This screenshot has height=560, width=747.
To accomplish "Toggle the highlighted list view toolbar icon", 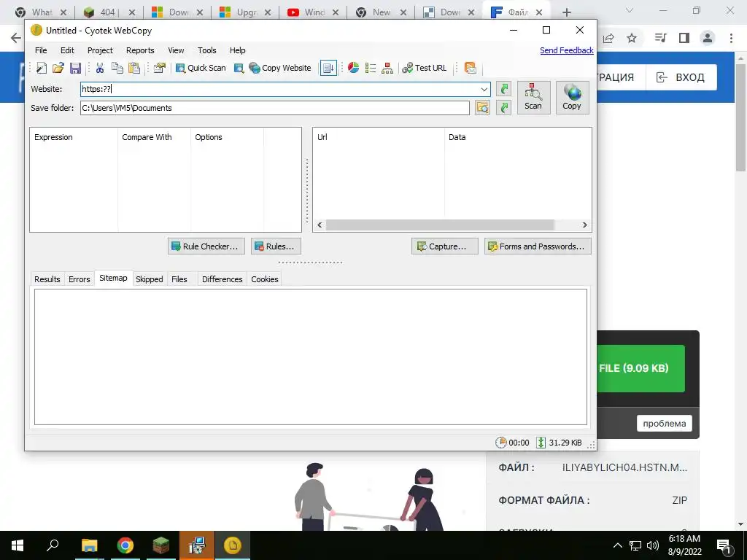I will point(328,68).
